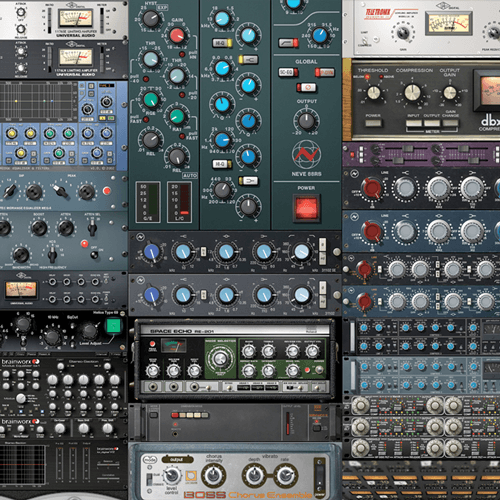Click the Neve 88RS globe logo
The height and width of the screenshot is (500, 500).
click(x=306, y=155)
